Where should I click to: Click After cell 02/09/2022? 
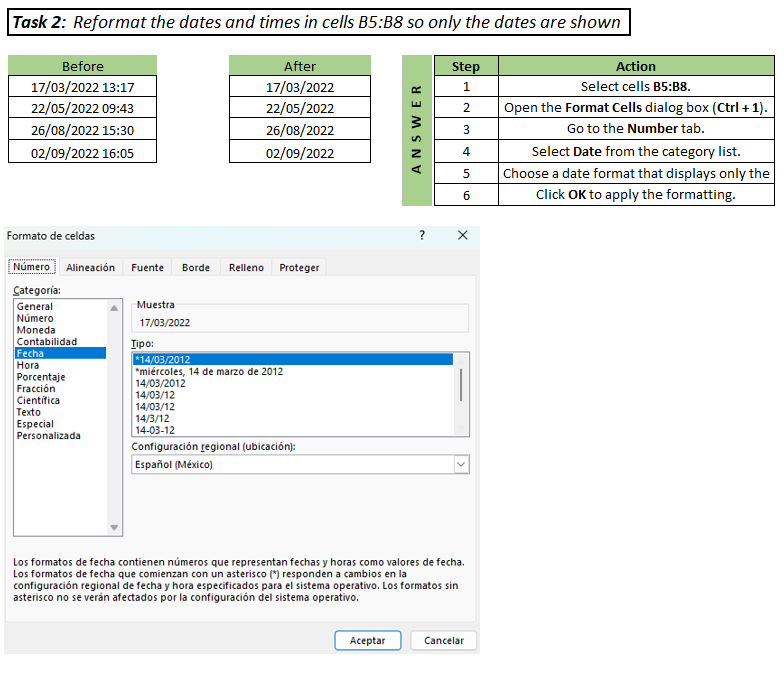click(x=300, y=152)
